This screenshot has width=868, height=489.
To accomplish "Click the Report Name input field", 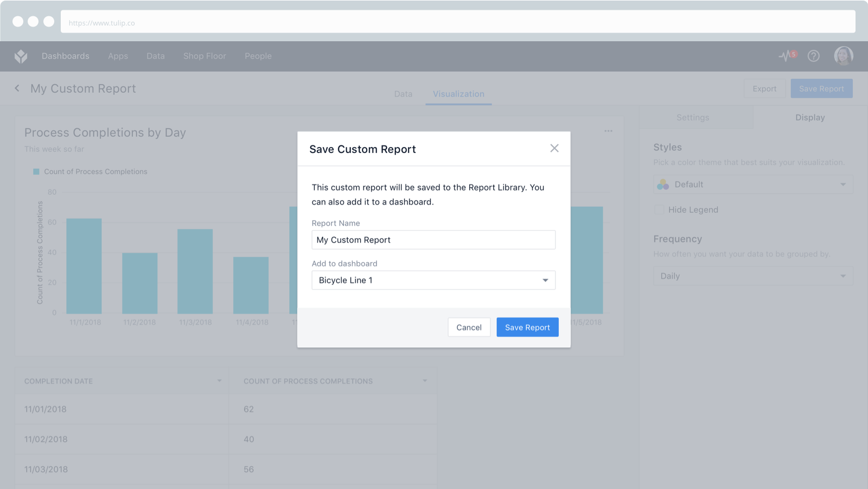I will 433,240.
